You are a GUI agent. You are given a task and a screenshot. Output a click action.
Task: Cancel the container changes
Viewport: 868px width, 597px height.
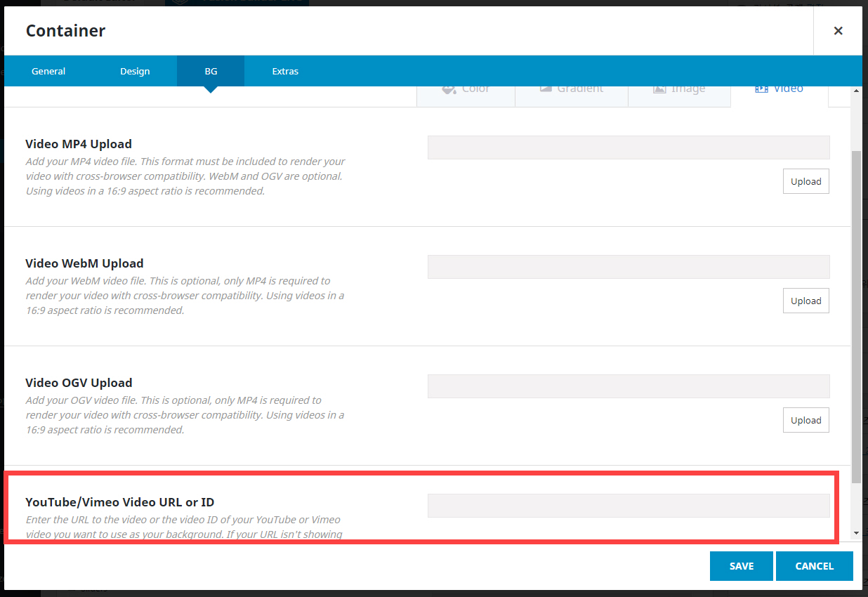[815, 566]
